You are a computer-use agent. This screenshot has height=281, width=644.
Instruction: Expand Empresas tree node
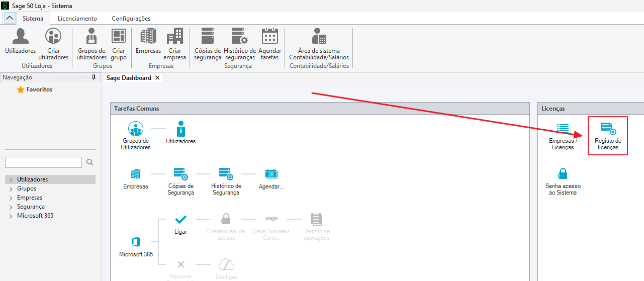click(11, 198)
